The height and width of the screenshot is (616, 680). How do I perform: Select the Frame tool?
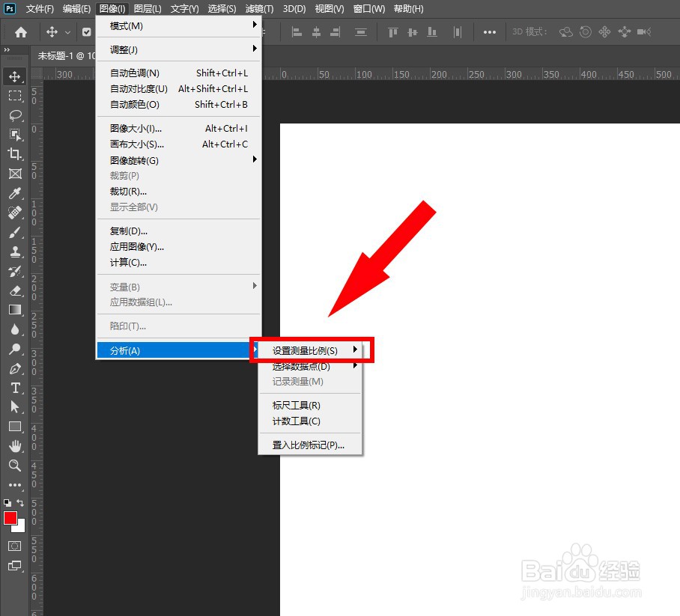click(x=15, y=174)
